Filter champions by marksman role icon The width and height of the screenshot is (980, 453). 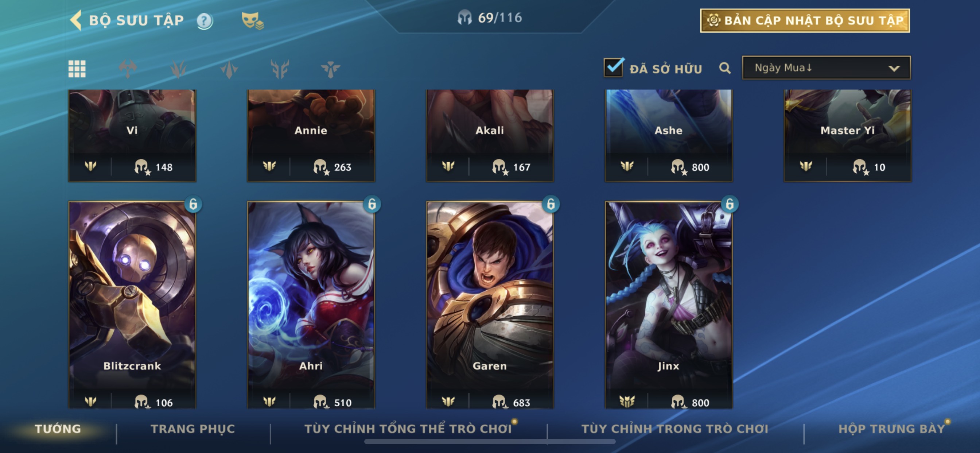(x=280, y=69)
